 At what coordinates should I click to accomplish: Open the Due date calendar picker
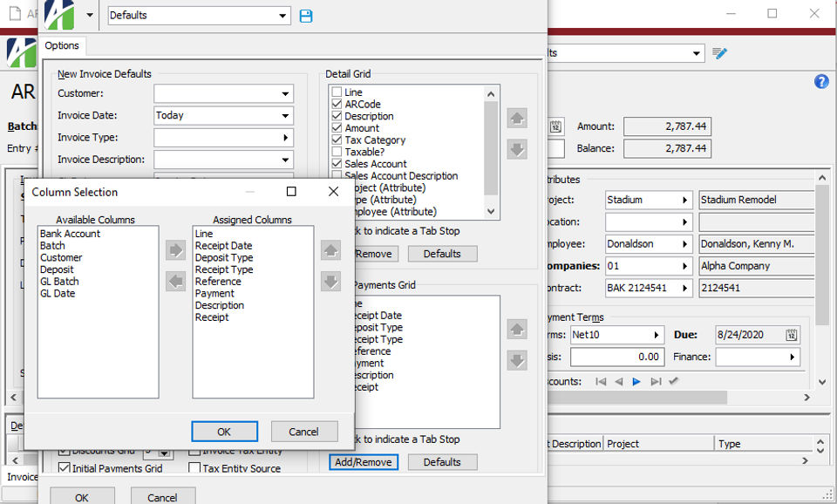[x=791, y=335]
